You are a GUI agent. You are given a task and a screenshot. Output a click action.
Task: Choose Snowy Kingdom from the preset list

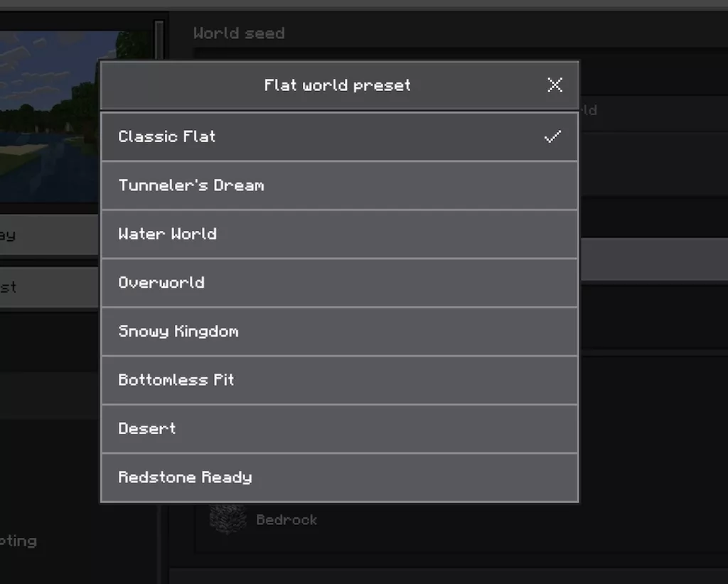point(339,331)
